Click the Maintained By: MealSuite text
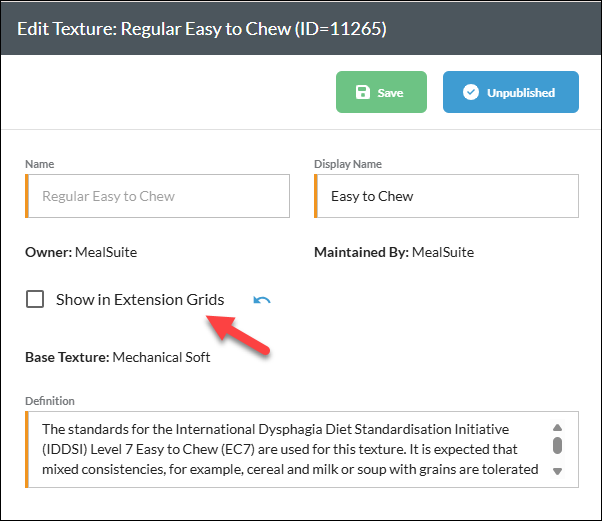Screen dimensions: 602x521 coord(394,252)
